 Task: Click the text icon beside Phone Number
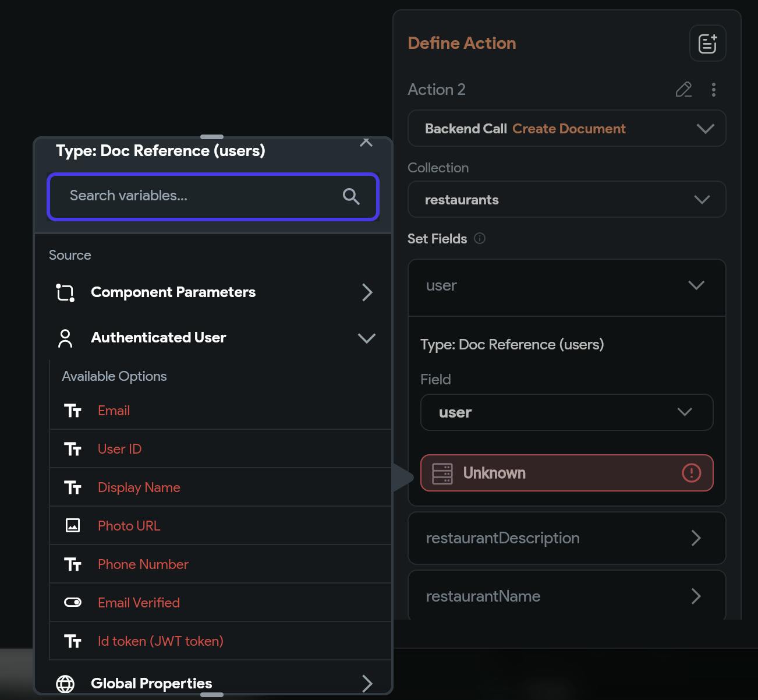tap(73, 564)
